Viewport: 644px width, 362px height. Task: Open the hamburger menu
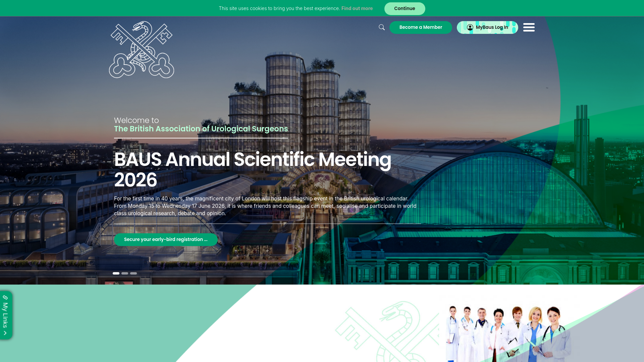point(529,27)
